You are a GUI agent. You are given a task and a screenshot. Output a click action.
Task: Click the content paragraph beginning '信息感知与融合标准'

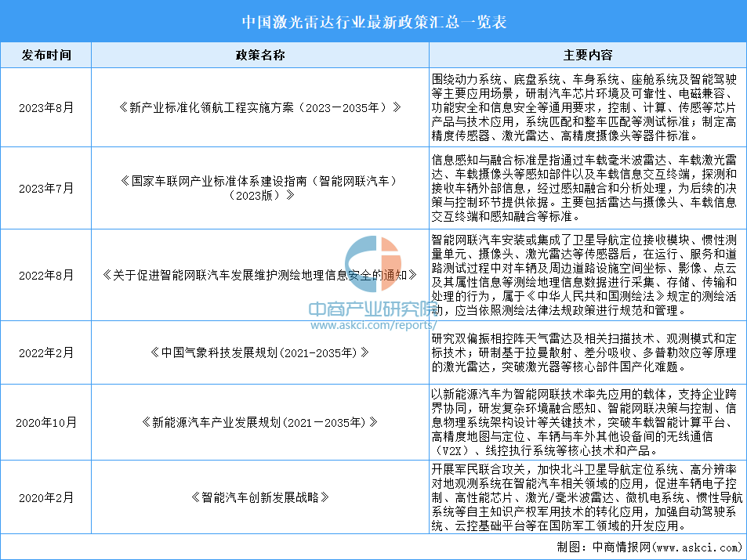pyautogui.click(x=584, y=189)
